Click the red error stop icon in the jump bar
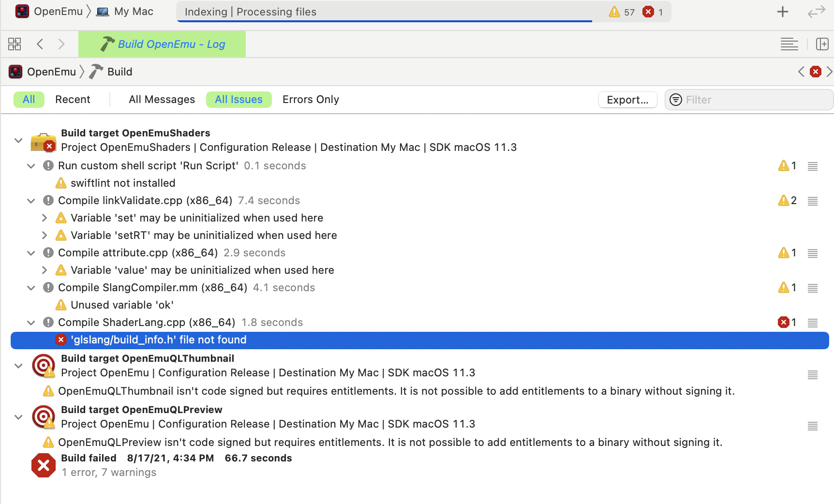Viewport: 834px width, 504px height. point(816,71)
